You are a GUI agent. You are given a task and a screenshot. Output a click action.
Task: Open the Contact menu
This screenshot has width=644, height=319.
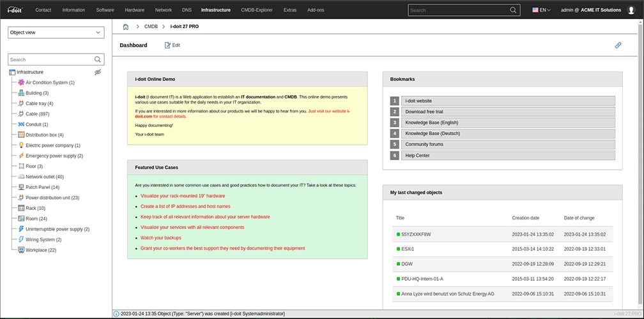(x=43, y=10)
